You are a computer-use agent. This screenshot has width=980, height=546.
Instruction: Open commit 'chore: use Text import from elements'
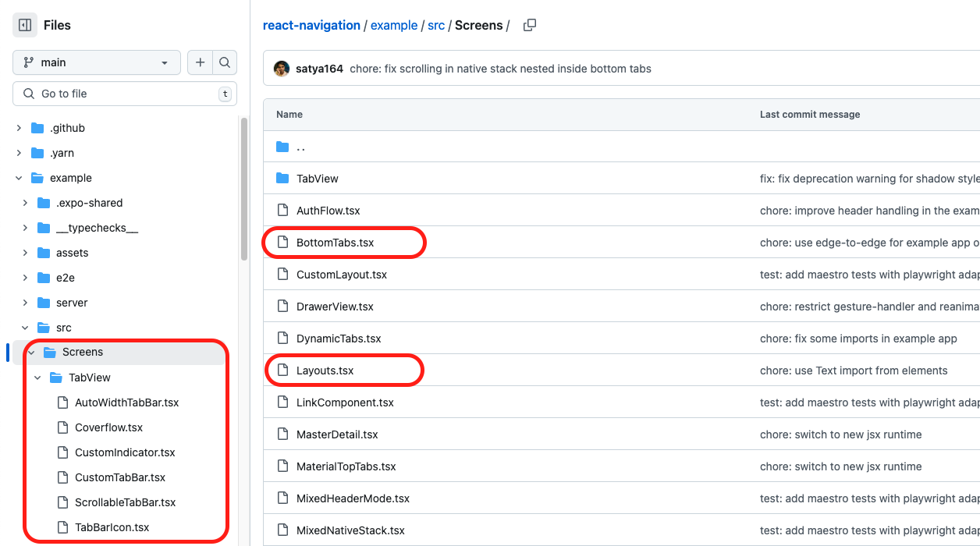coord(854,370)
